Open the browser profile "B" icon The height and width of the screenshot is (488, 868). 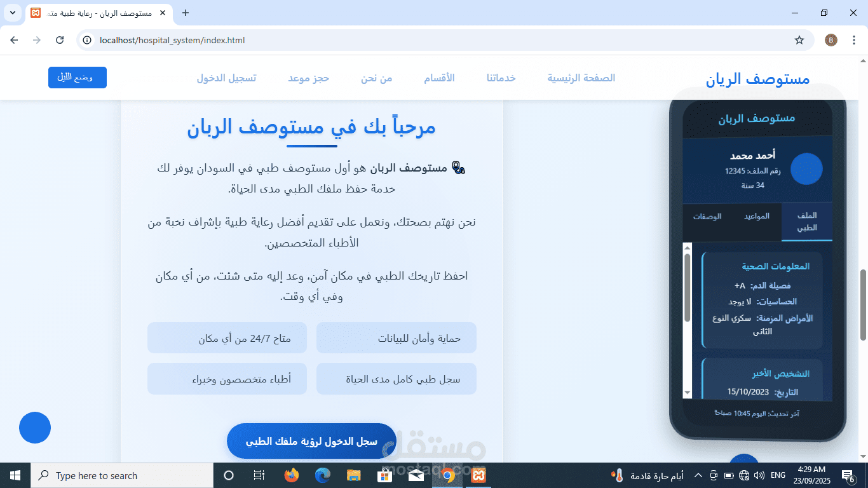[x=831, y=39]
